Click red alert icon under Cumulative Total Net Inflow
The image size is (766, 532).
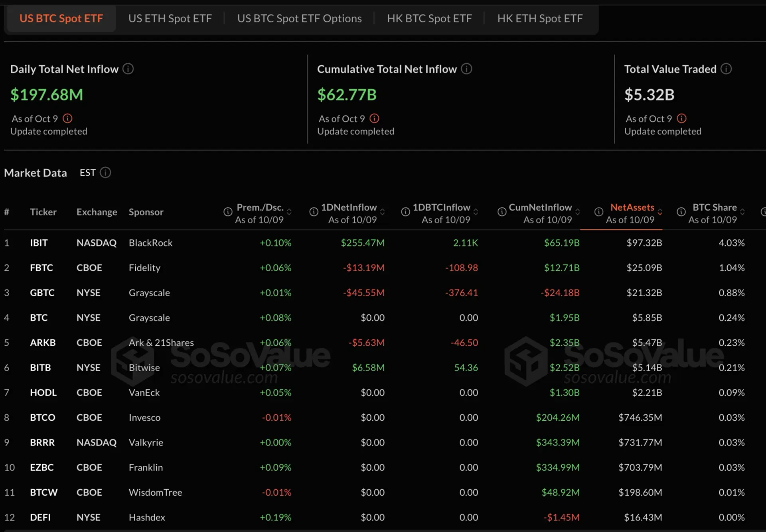(374, 118)
